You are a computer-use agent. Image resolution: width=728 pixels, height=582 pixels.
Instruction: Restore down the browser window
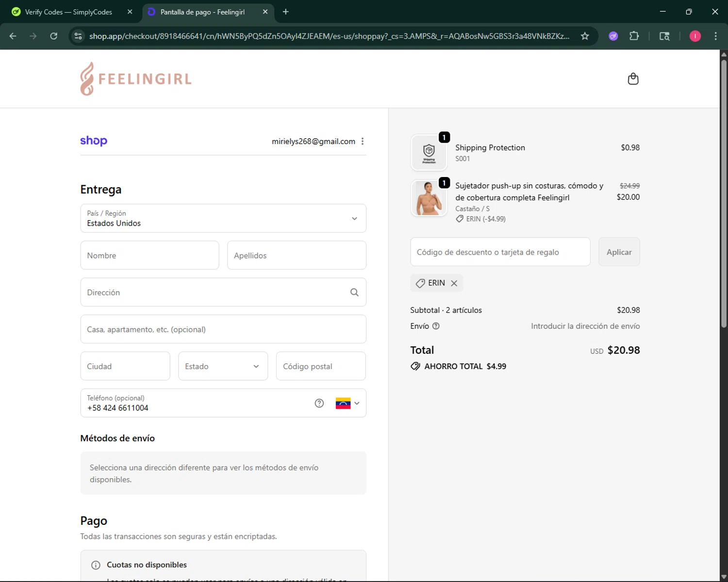[x=689, y=12]
